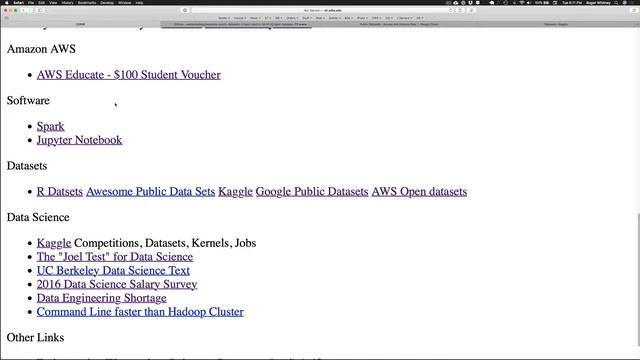Open the Help menu
Screen dimensions: 640x360
coord(139,3)
